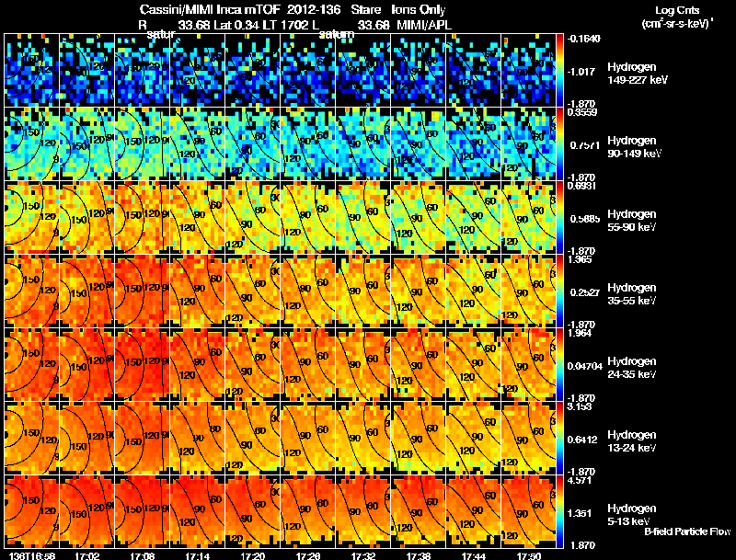This screenshot has height=560, width=736.
Task: Click the '4.571' color scale value
Action: [x=581, y=481]
